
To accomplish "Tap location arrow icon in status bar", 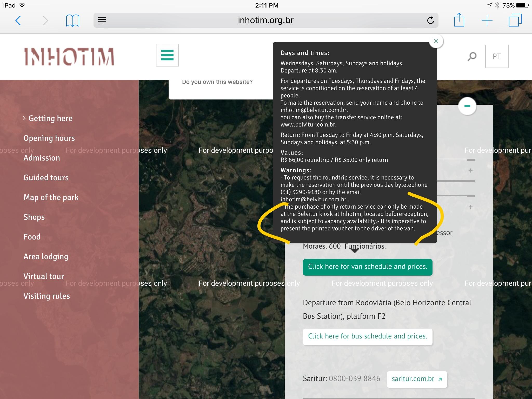I will pos(489,5).
